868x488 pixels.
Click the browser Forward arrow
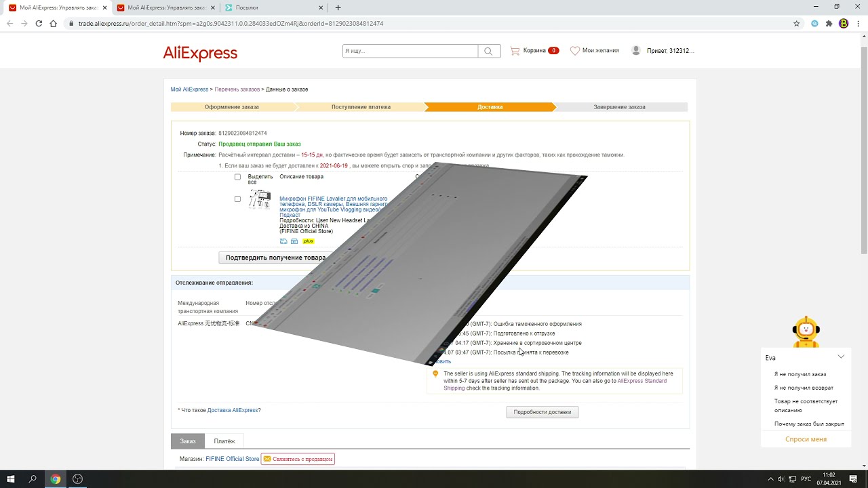24,24
